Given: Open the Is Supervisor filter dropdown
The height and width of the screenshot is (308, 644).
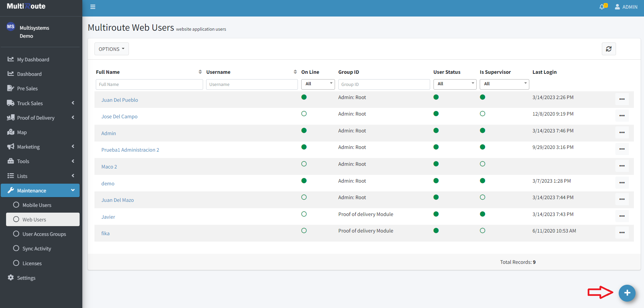Looking at the screenshot, I should 504,84.
